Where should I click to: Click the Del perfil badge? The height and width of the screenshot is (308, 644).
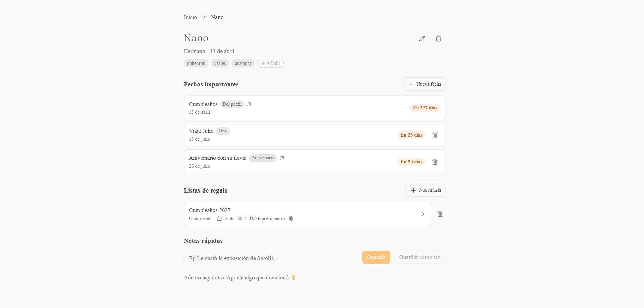pyautogui.click(x=232, y=104)
